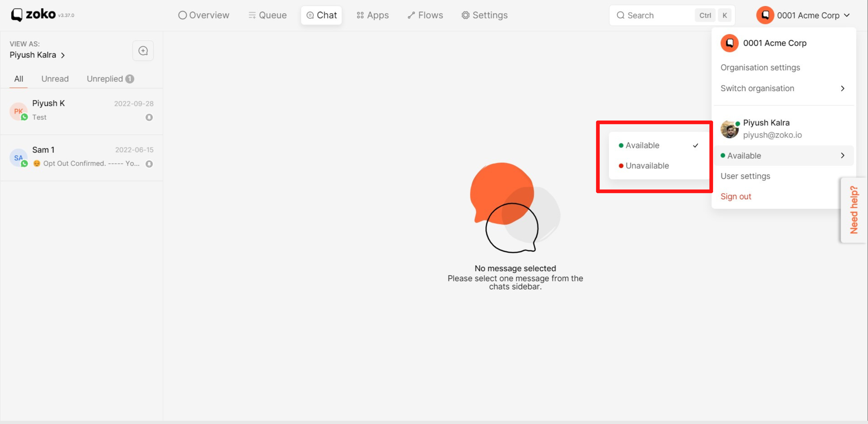Open the Overview page
This screenshot has width=868, height=424.
point(204,15)
